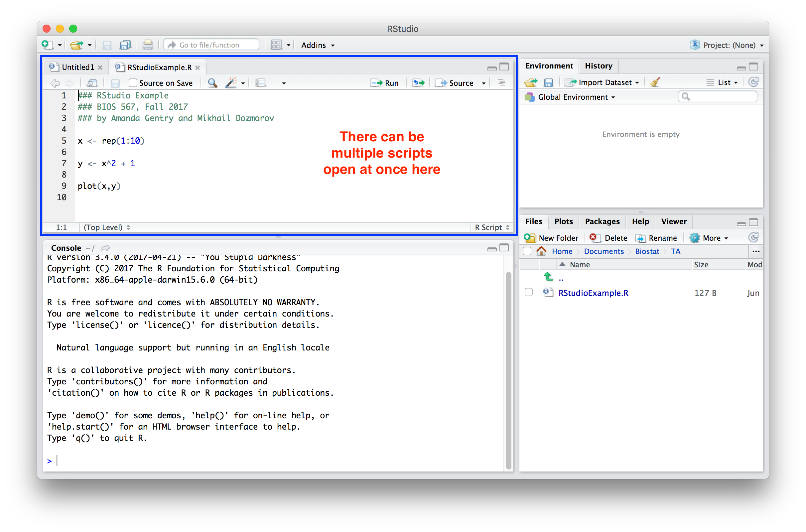Click the Run button
The height and width of the screenshot is (532, 806).
click(385, 83)
